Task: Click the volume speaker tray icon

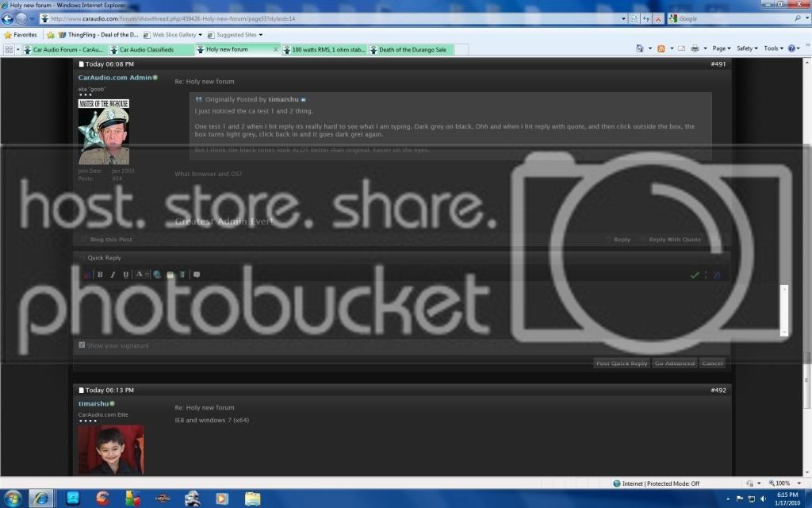Action: pyautogui.click(x=764, y=498)
